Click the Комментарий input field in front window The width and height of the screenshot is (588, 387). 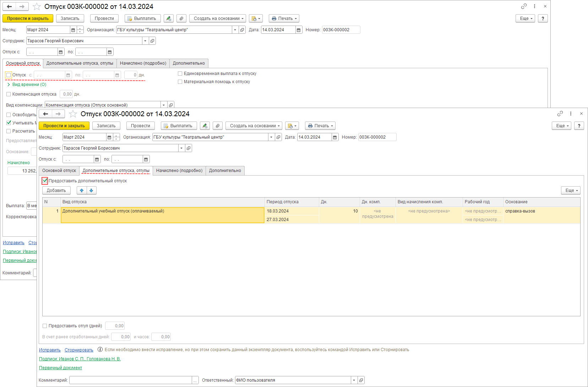pos(131,380)
